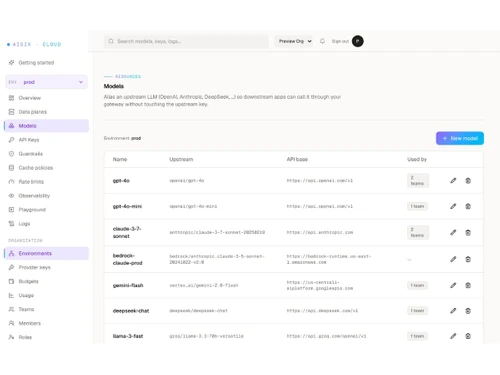Click the Used by column header
The height and width of the screenshot is (375, 500).
(417, 159)
